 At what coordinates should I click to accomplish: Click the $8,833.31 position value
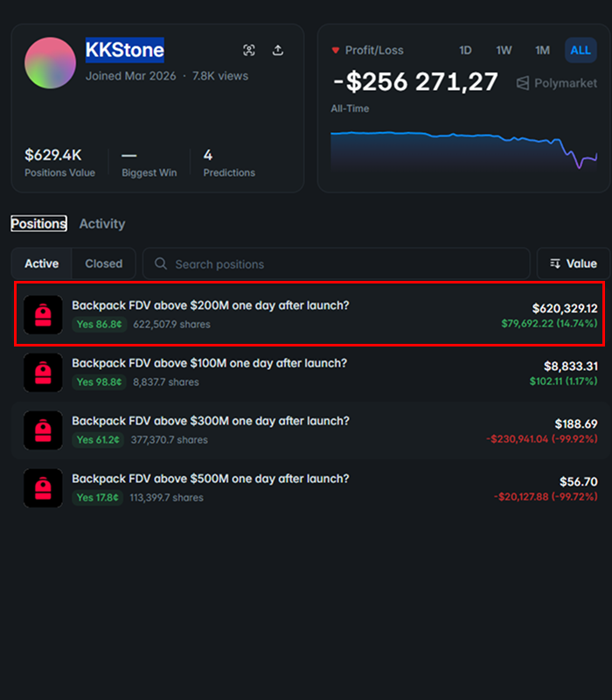tap(571, 367)
